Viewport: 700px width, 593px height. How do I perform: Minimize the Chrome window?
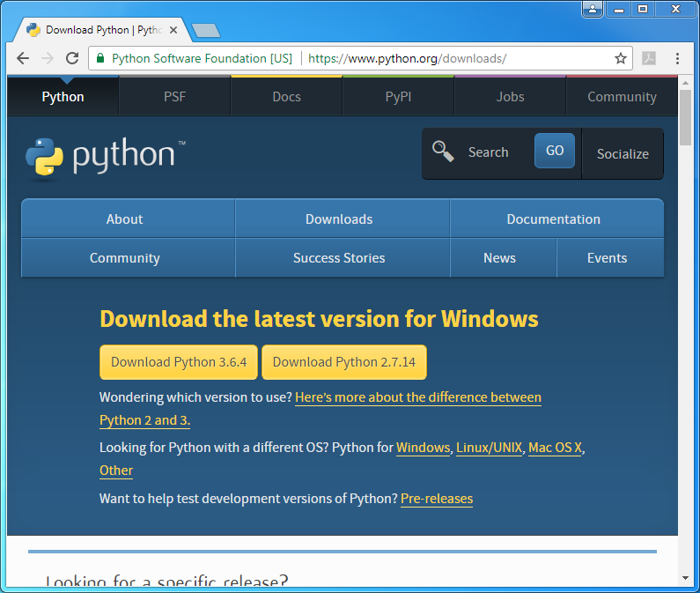[619, 9]
